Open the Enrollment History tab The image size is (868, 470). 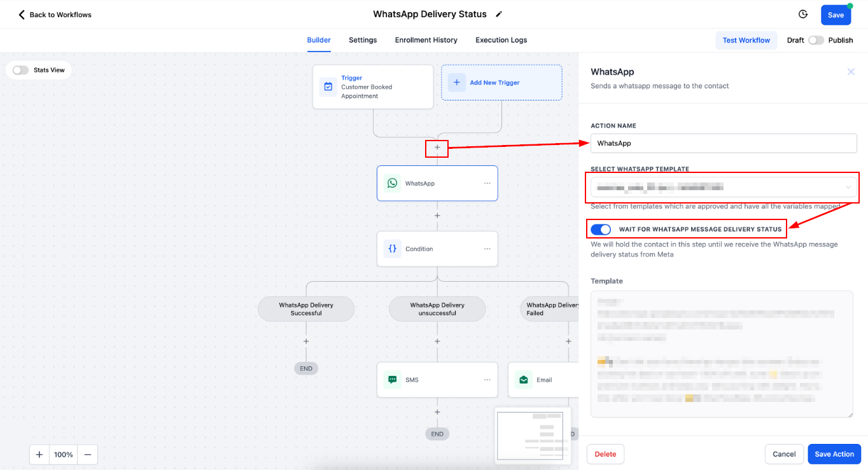pyautogui.click(x=426, y=40)
